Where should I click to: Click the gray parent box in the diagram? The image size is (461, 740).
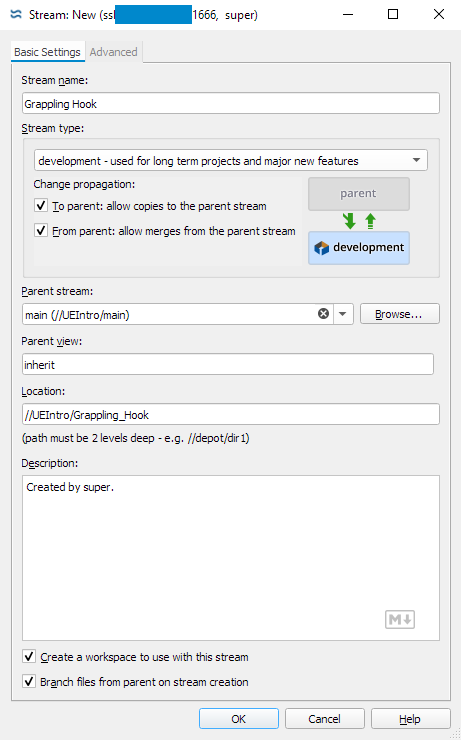pyautogui.click(x=359, y=193)
